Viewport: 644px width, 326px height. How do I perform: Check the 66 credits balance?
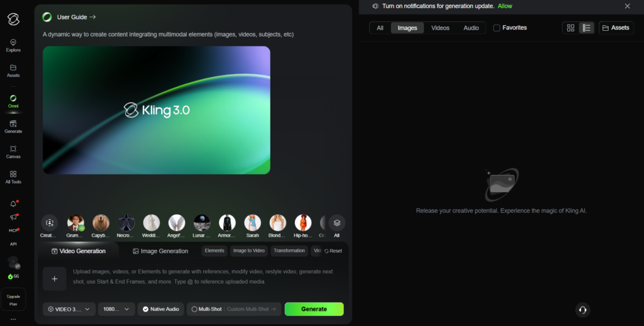click(13, 276)
